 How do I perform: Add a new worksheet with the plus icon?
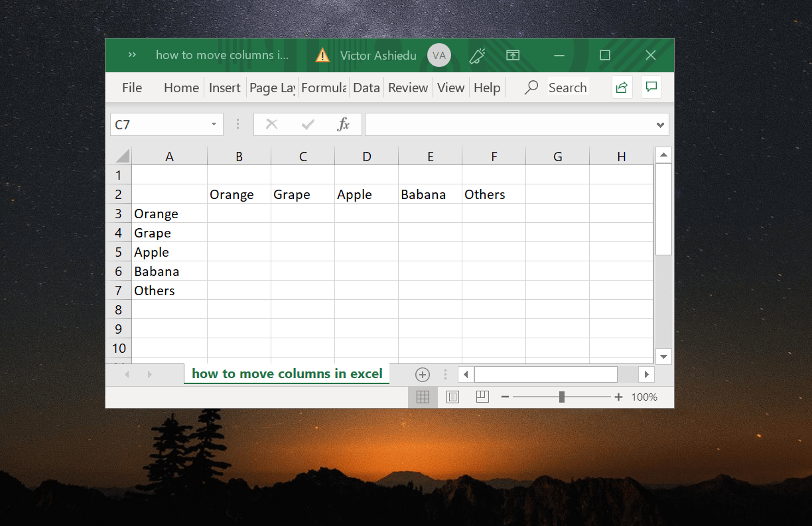pyautogui.click(x=423, y=374)
